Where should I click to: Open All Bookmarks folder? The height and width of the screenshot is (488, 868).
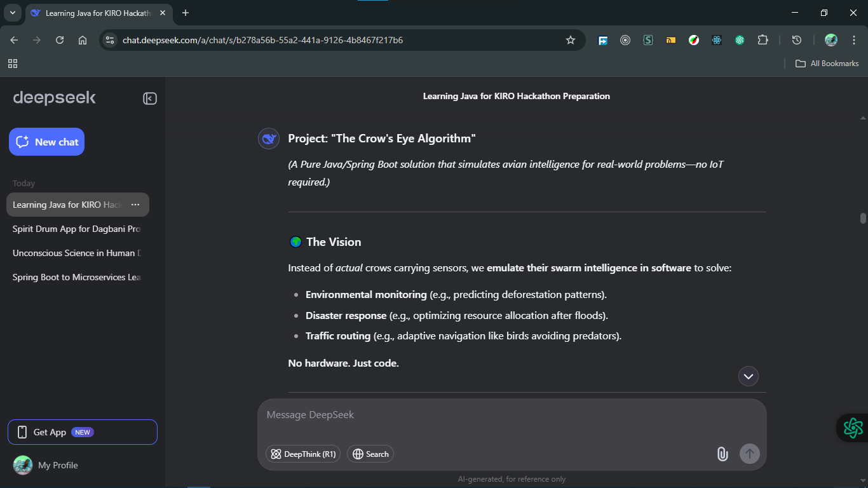[827, 64]
